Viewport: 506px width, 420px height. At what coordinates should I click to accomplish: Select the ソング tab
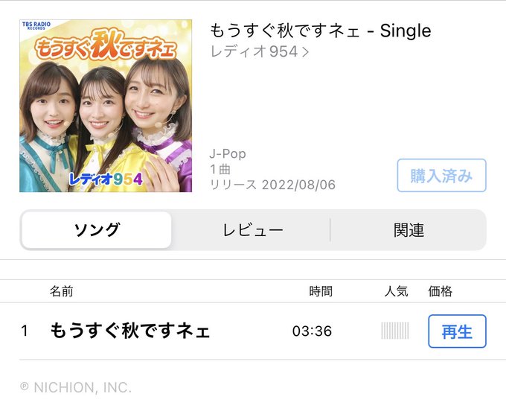tap(97, 230)
